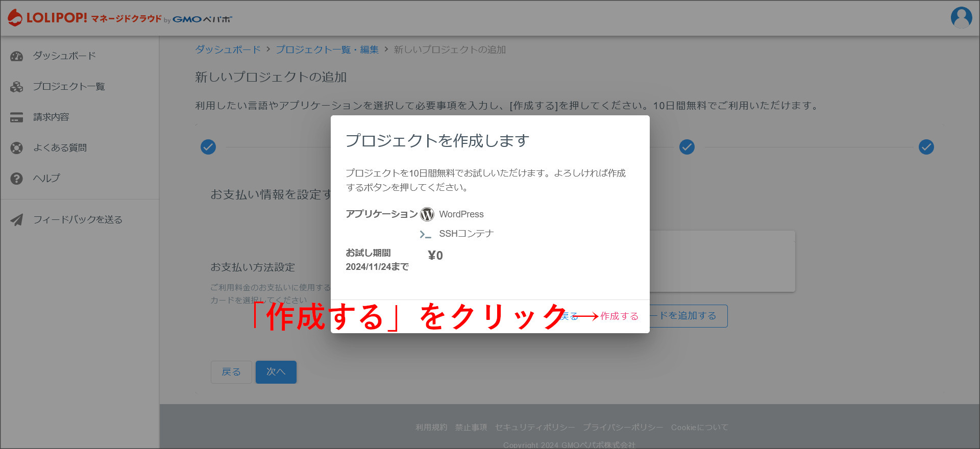This screenshot has height=449, width=980.
Task: Open フィードバックを送る in the sidebar
Action: click(78, 219)
